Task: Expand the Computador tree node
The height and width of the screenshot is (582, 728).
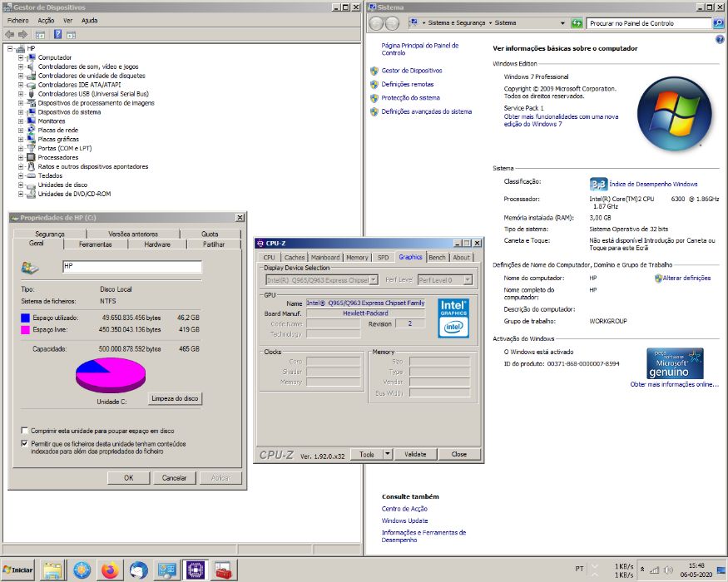Action: (x=21, y=57)
